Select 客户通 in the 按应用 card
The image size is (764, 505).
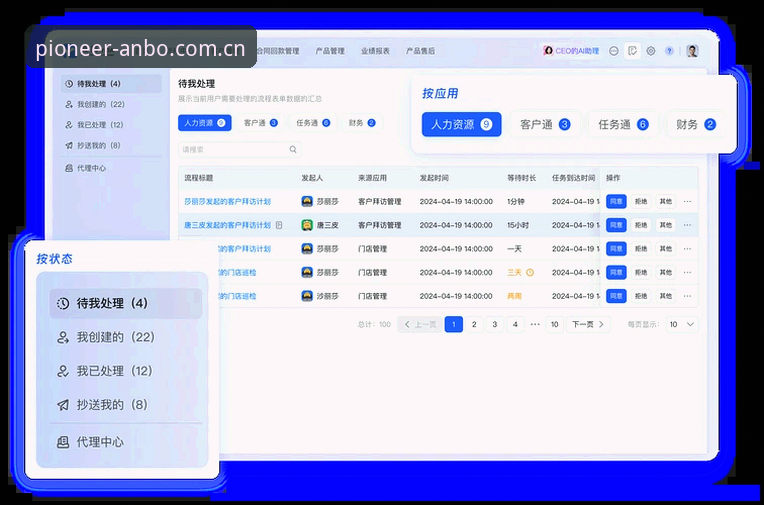point(545,124)
